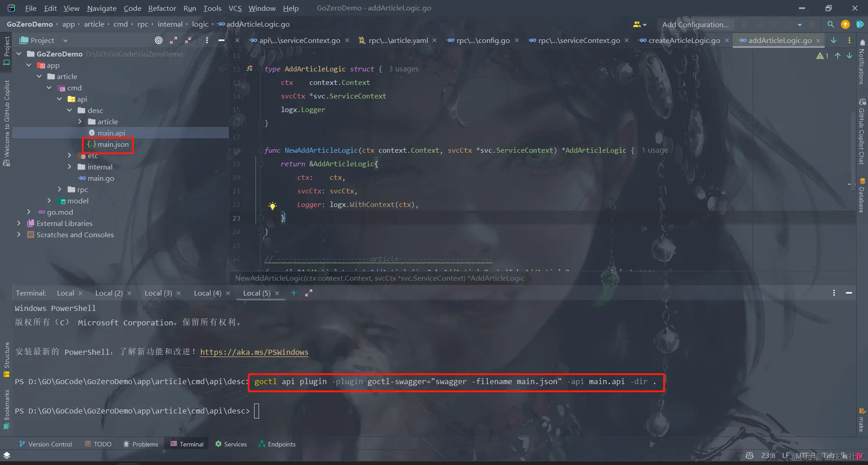
Task: Open Welcome to GitHub Copilot panel
Action: [6, 123]
